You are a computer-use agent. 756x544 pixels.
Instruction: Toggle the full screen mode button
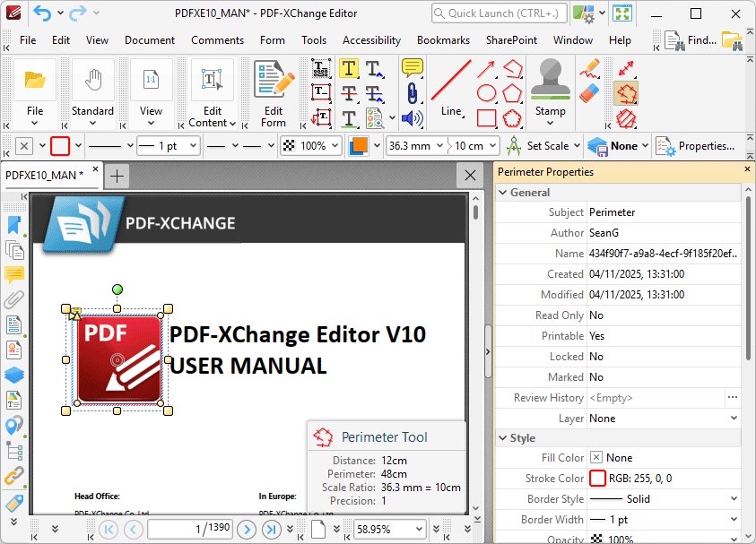coord(622,13)
